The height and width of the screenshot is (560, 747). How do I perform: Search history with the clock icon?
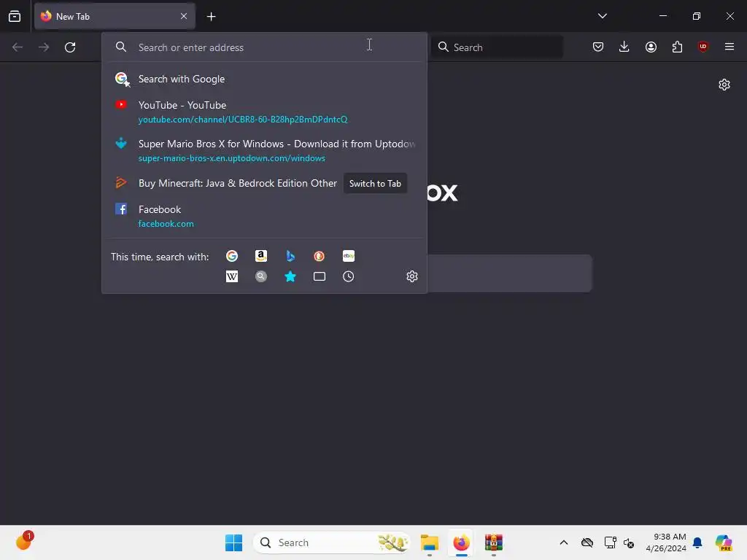(x=348, y=276)
